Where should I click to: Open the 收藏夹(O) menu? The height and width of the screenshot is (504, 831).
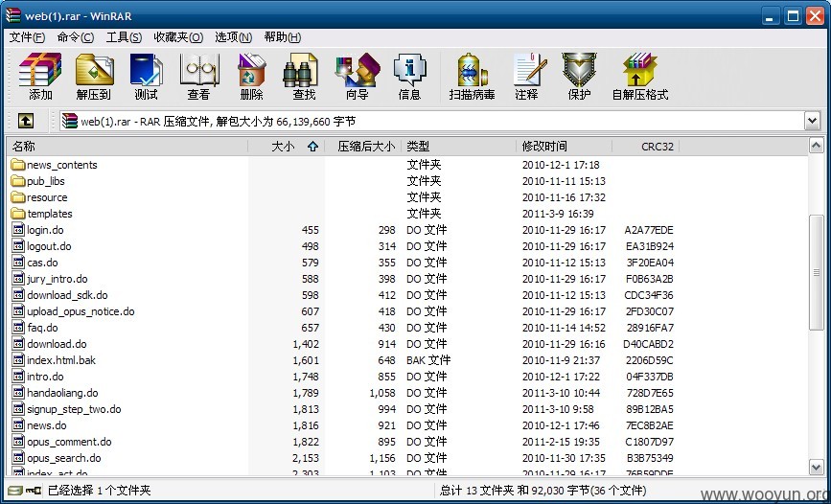point(178,37)
